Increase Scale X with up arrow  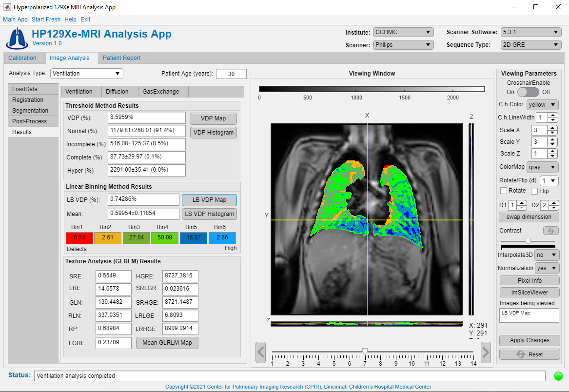(552, 128)
